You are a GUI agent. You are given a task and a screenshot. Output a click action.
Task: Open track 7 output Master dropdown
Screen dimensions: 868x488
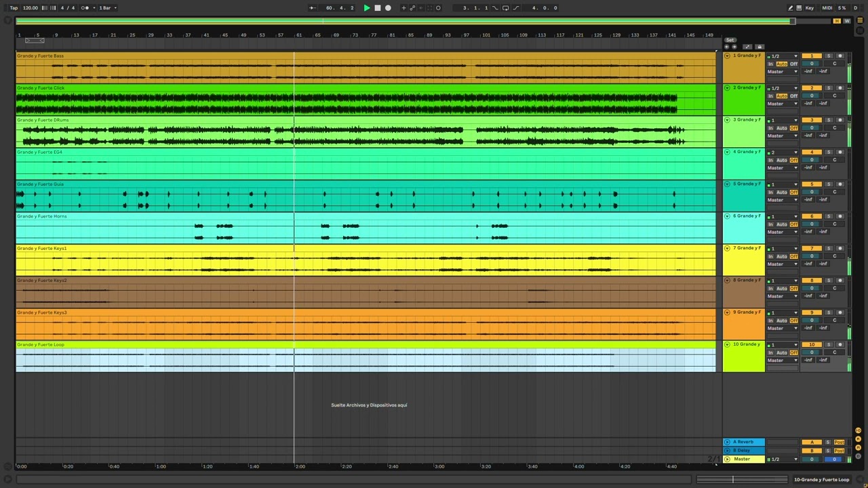pyautogui.click(x=783, y=264)
